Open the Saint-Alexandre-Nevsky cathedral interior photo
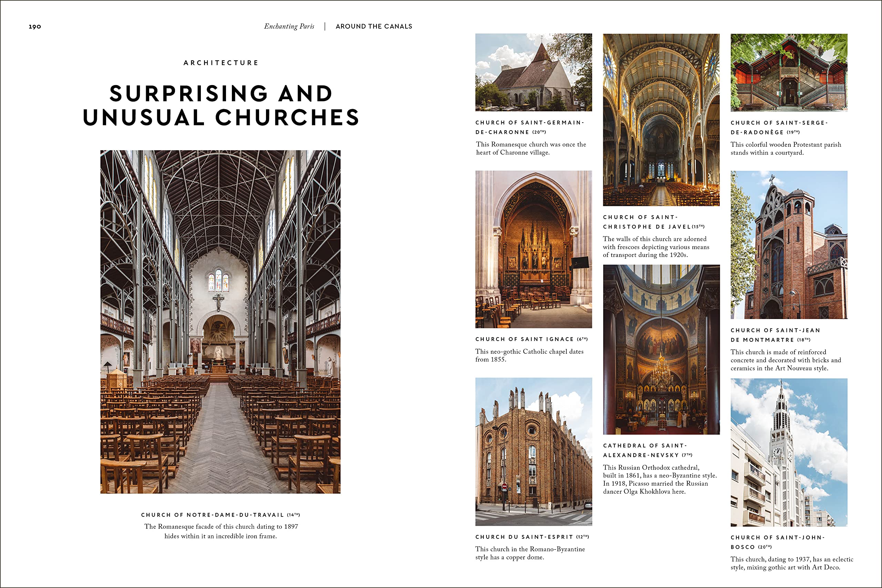 tap(661, 349)
